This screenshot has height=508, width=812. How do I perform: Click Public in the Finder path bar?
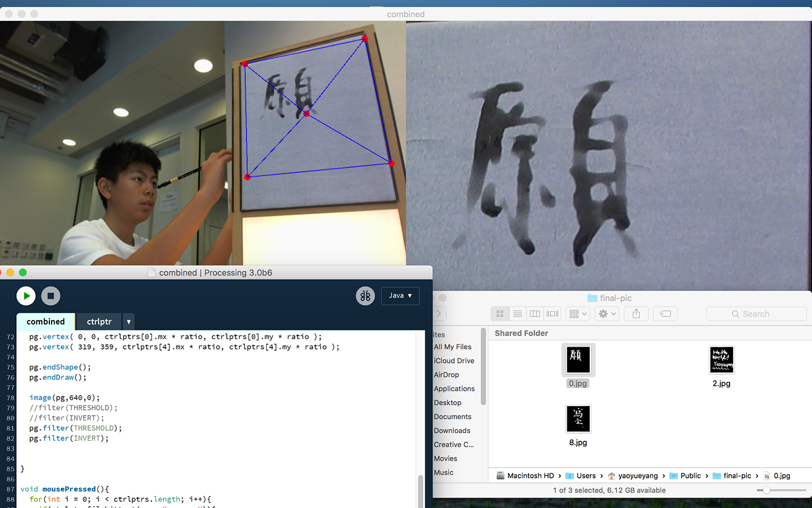[685, 475]
